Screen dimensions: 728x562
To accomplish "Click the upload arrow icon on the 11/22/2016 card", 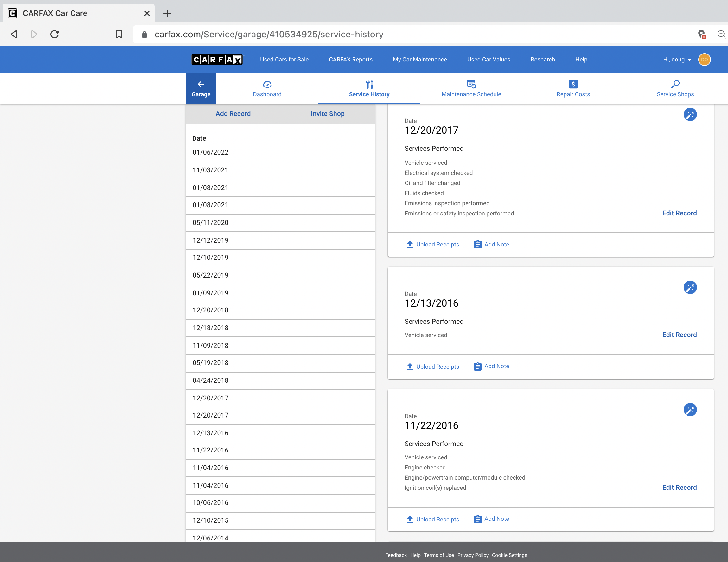I will [410, 519].
